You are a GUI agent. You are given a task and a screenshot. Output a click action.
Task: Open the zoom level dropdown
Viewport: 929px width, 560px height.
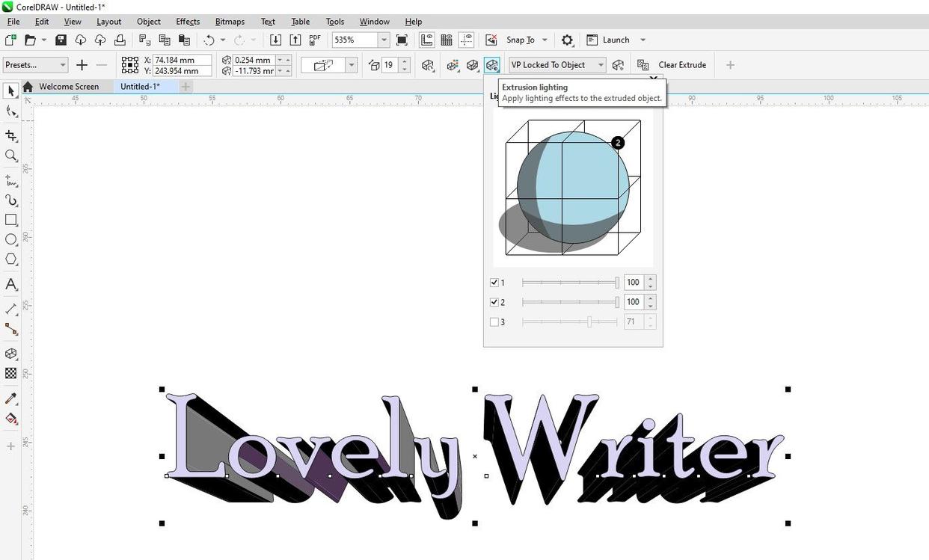coord(384,40)
